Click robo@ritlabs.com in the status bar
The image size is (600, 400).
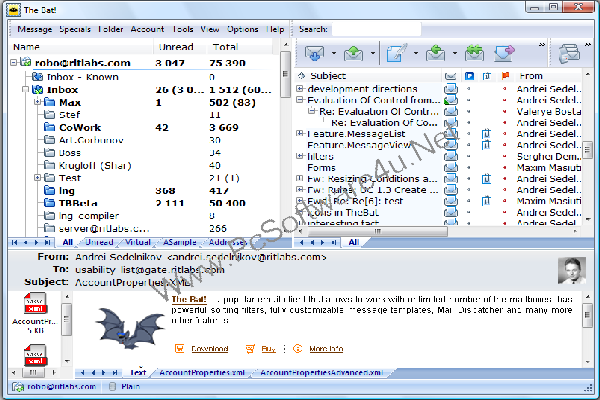click(61, 387)
